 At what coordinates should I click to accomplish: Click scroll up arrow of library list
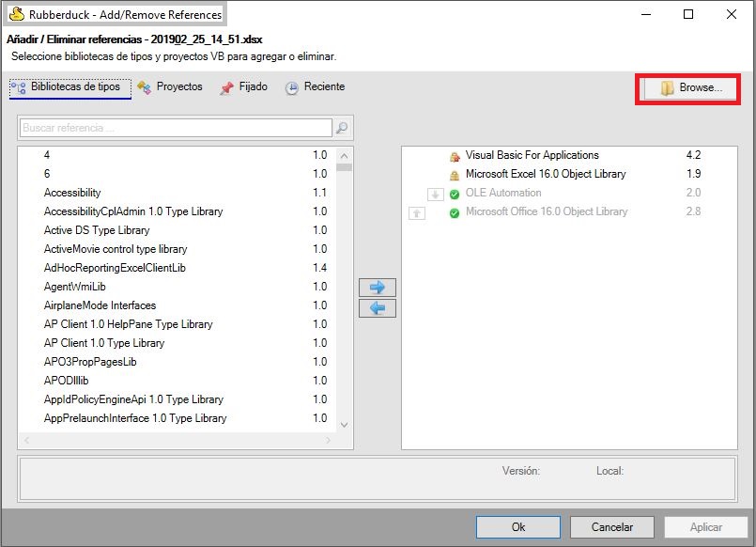pos(345,156)
